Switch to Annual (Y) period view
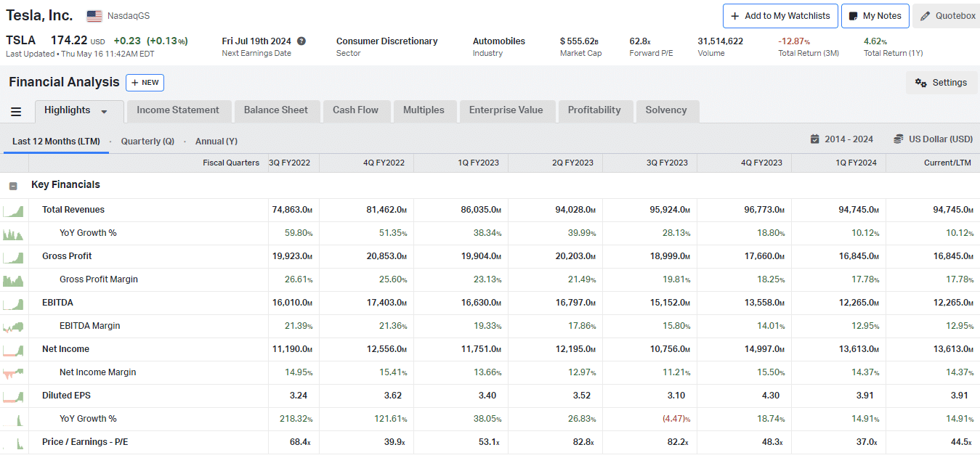Image resolution: width=980 pixels, height=458 pixels. (216, 141)
